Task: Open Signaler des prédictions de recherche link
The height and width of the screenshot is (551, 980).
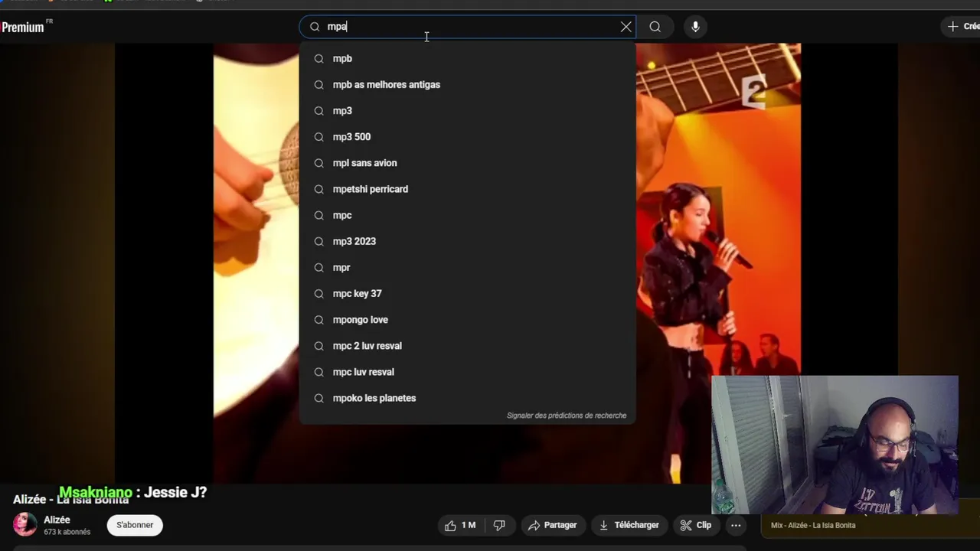Action: [567, 416]
